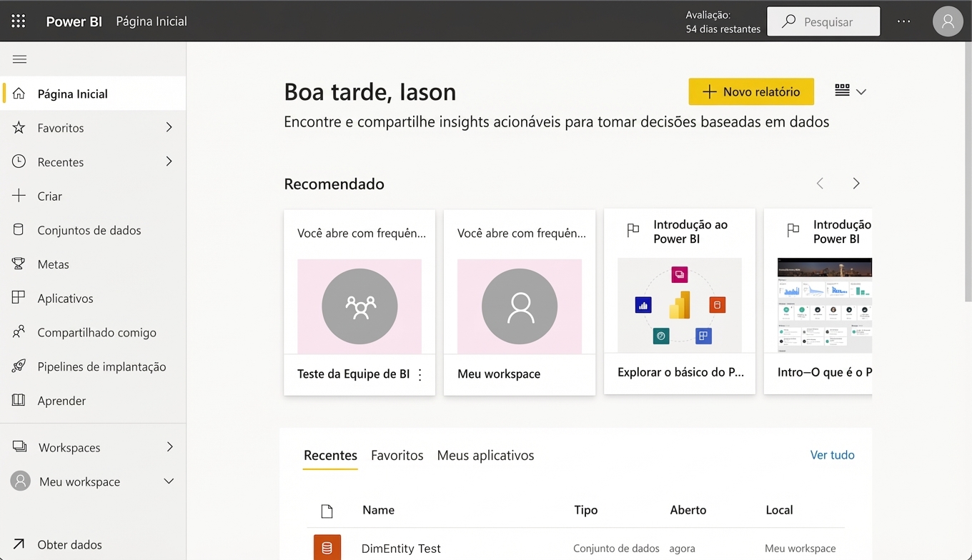Viewport: 972px width, 560px height.
Task: Open the DimEntity Test dataset name
Action: [x=402, y=549]
